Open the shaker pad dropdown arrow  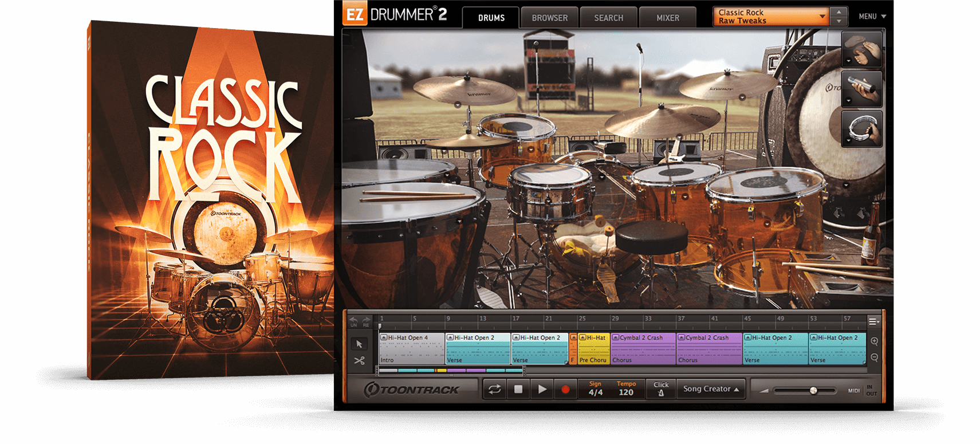[x=848, y=101]
